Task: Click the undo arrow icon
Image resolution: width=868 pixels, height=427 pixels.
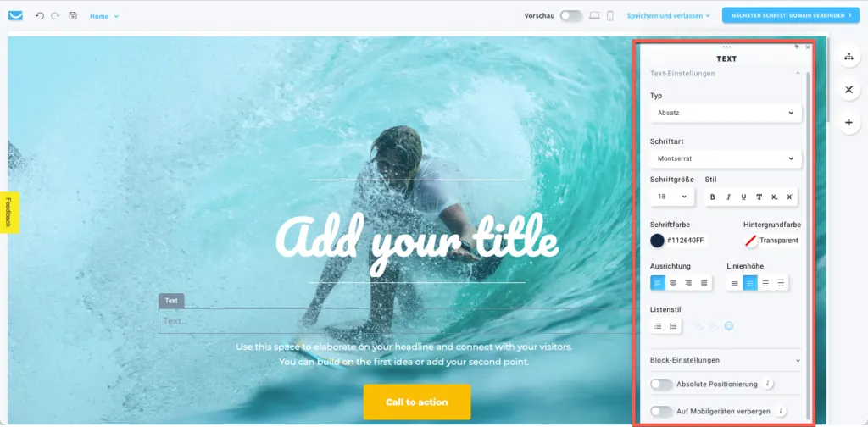Action: (x=39, y=16)
